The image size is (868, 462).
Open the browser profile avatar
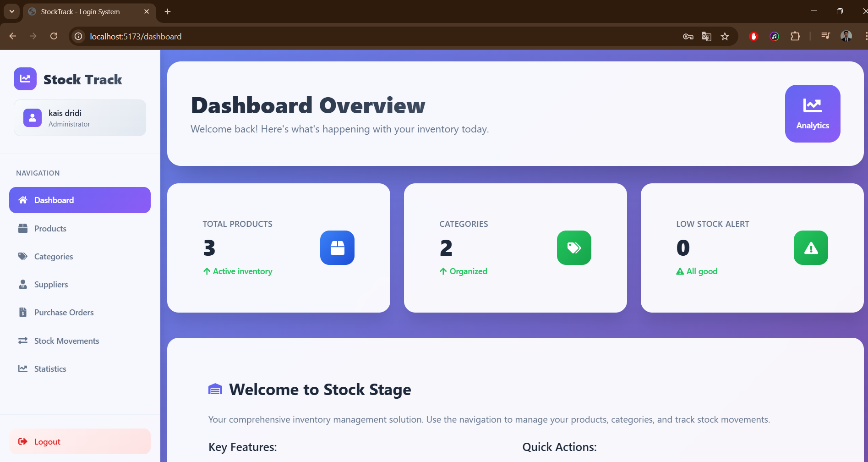(x=846, y=36)
